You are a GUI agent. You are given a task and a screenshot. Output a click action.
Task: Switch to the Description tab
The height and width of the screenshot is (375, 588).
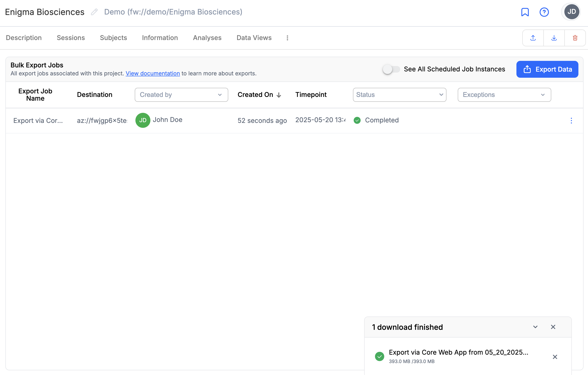tap(24, 38)
